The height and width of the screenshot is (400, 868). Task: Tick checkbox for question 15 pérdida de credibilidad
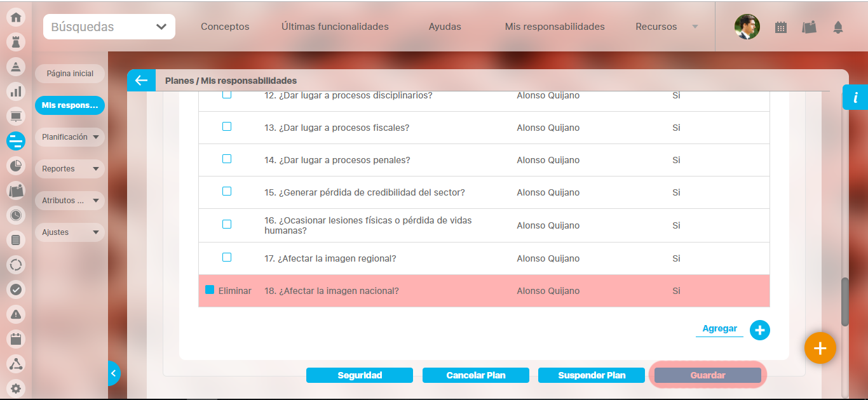point(227,191)
